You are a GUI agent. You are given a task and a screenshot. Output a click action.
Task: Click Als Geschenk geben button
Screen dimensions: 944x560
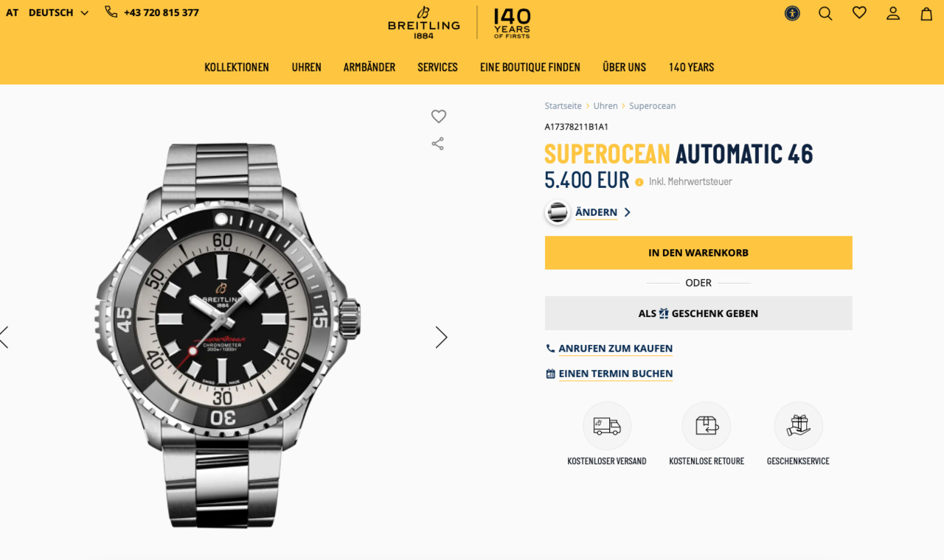point(698,313)
